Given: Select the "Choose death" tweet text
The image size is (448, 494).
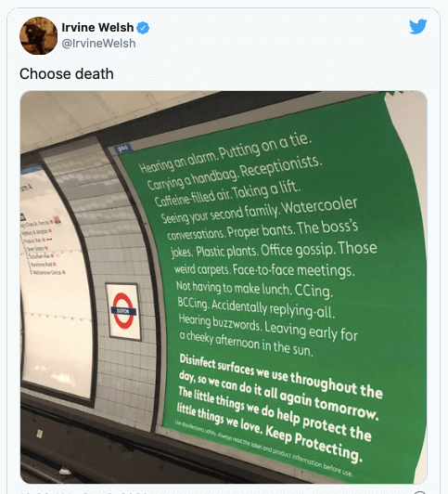Looking at the screenshot, I should tap(67, 74).
